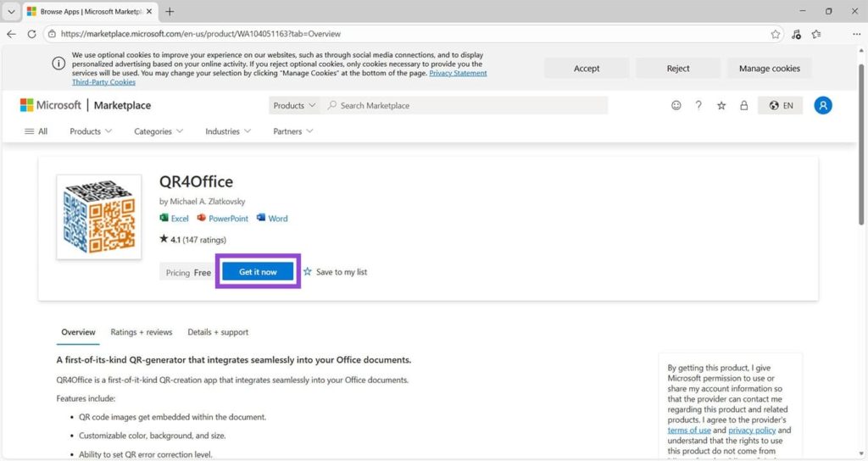Click the feedback smiley icon
The width and height of the screenshot is (868, 461).
676,105
